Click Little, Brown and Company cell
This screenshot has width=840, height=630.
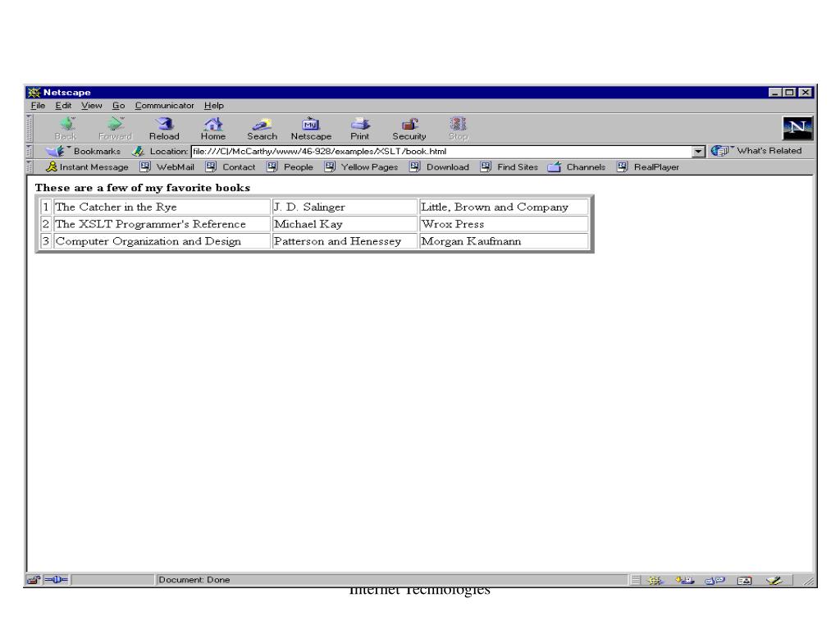504,207
